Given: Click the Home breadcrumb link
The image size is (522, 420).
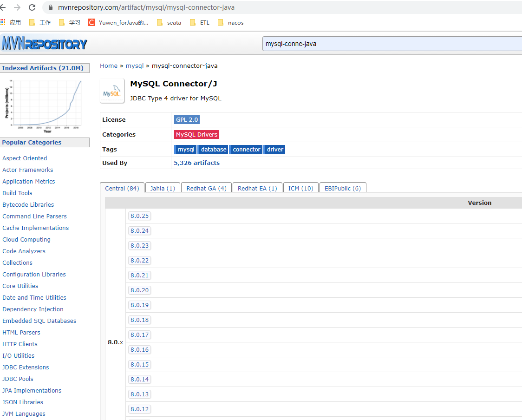Looking at the screenshot, I should click(108, 66).
